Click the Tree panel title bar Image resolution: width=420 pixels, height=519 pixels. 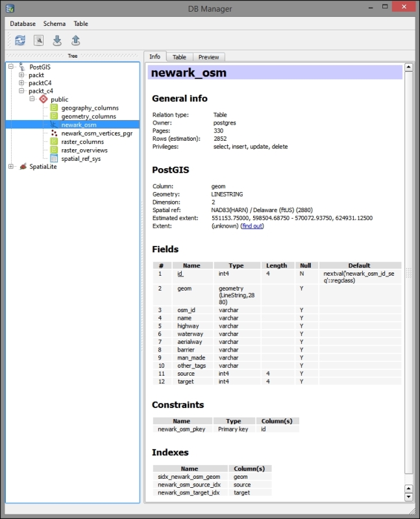tap(73, 56)
